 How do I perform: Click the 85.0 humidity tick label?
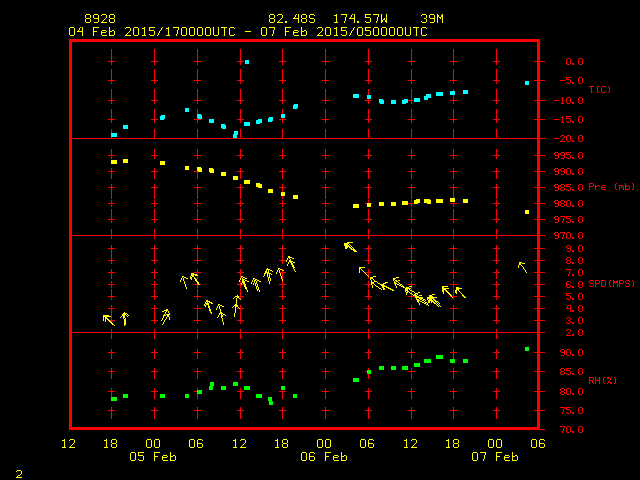coord(571,372)
